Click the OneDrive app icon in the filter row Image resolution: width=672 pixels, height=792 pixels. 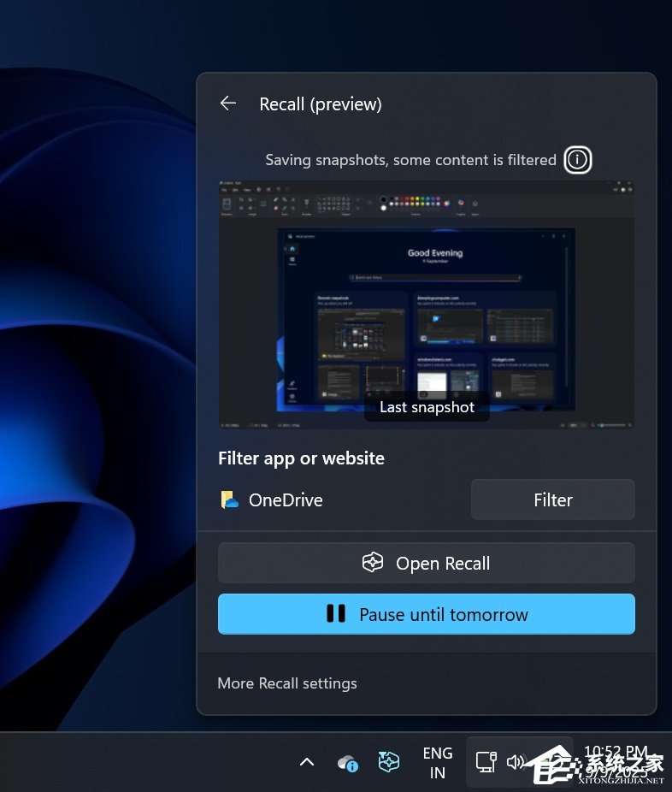tap(230, 499)
